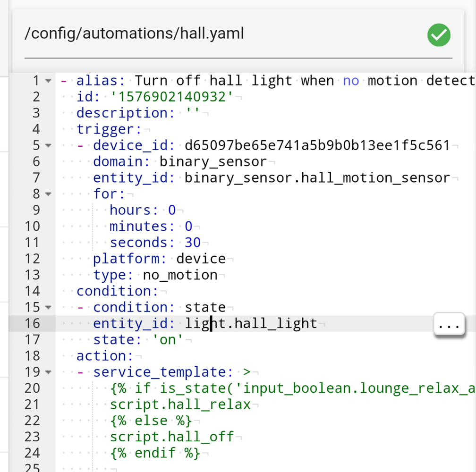Screen dimensions: 476x472
Task: Click the /config/automations/hall.yaml path field
Action: 135,34
